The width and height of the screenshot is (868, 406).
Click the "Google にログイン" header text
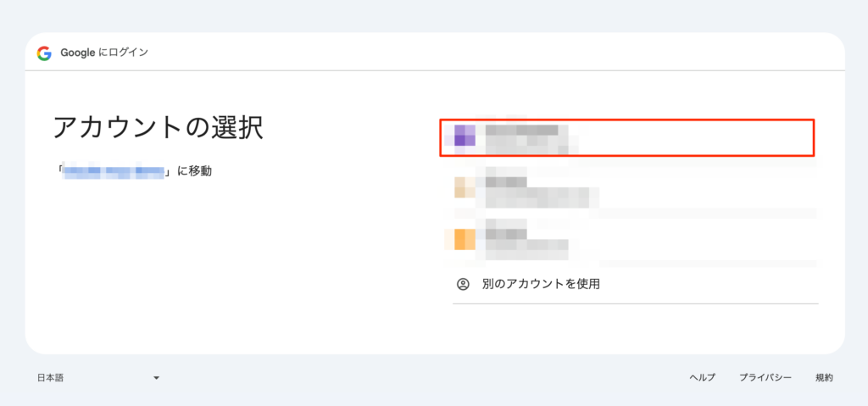(x=104, y=53)
